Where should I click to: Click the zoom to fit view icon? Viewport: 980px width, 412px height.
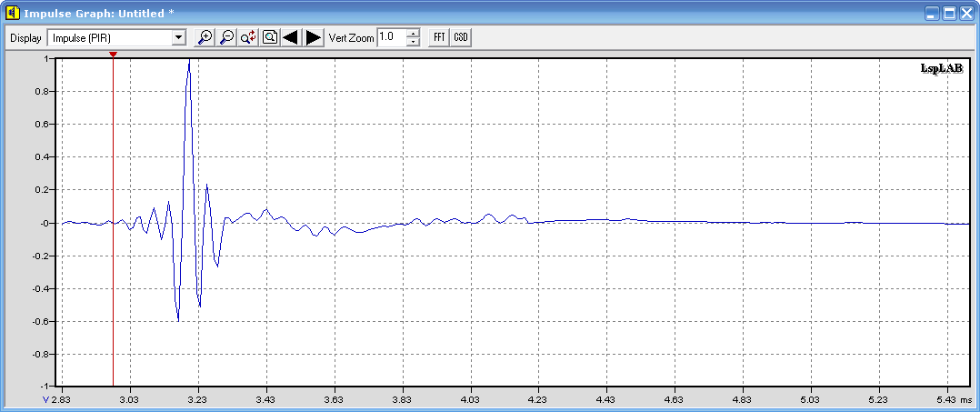point(269,37)
